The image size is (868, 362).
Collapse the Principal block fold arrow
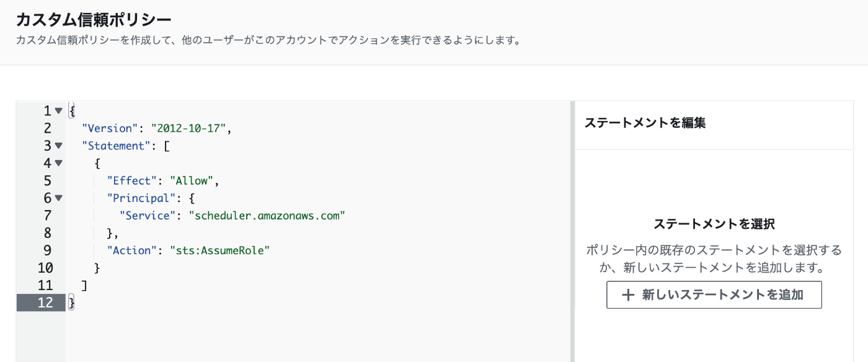pos(58,198)
